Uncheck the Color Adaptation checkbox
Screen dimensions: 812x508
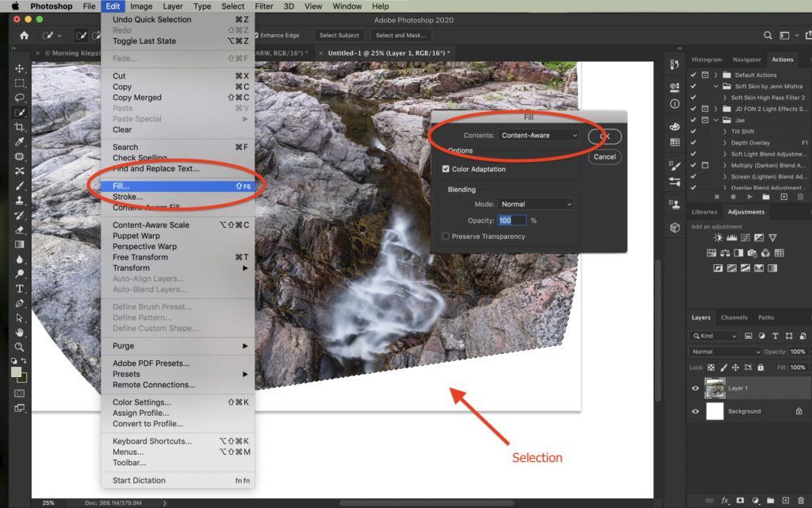(446, 169)
